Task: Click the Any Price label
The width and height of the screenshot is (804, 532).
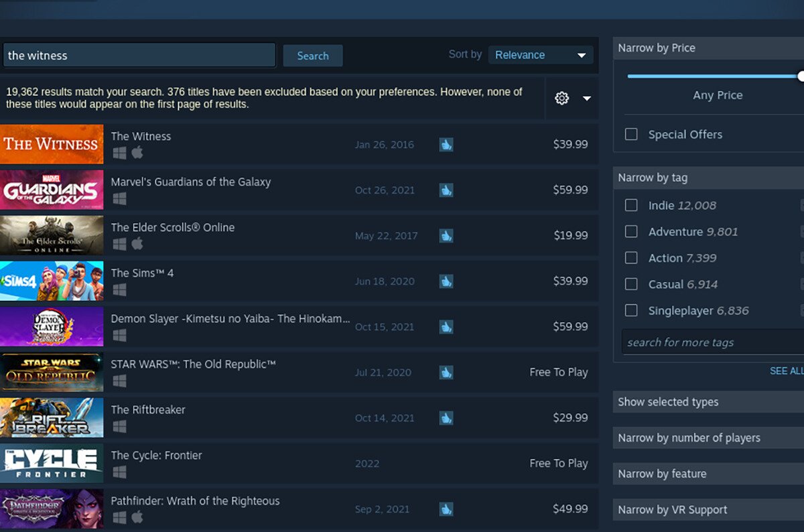Action: [x=718, y=95]
